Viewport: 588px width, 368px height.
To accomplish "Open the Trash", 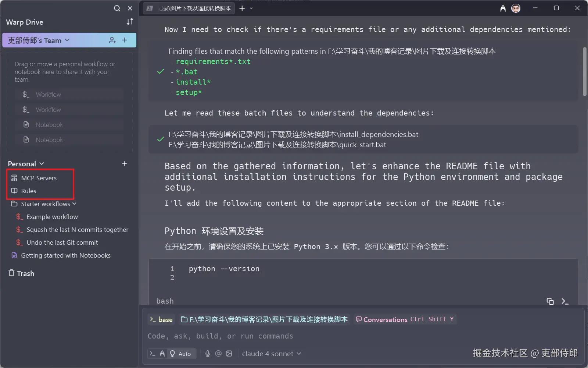I will pyautogui.click(x=21, y=273).
